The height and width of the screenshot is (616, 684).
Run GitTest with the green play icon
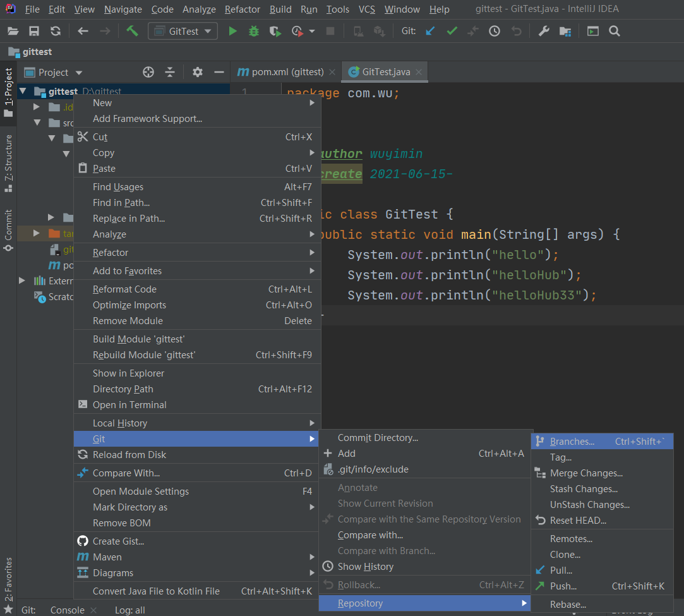point(233,31)
